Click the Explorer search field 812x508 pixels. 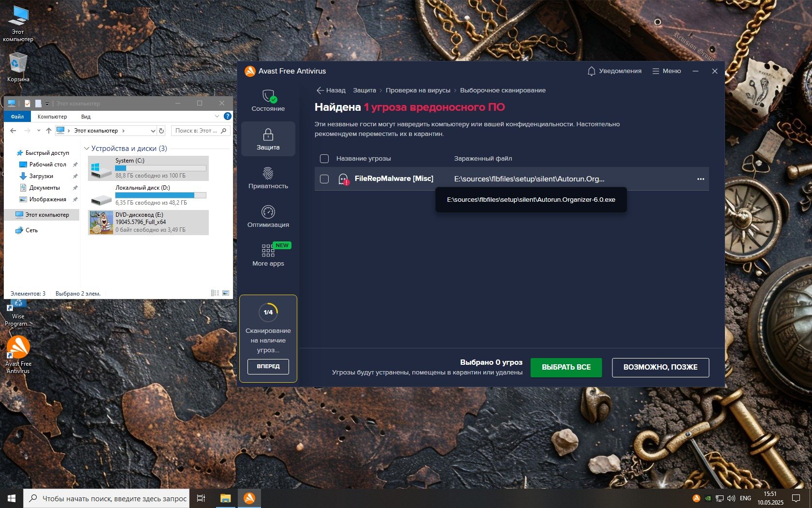(x=201, y=131)
